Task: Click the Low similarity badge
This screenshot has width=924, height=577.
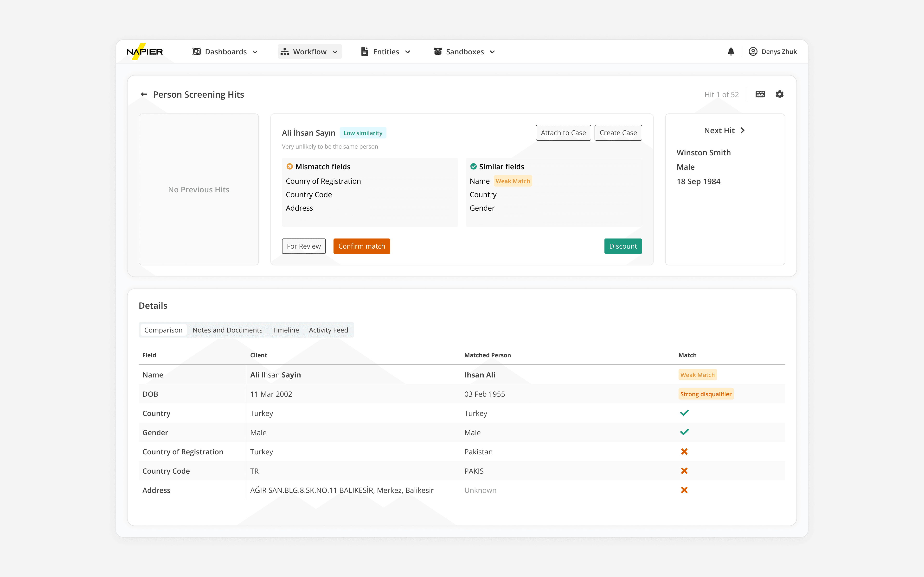Action: [x=363, y=133]
